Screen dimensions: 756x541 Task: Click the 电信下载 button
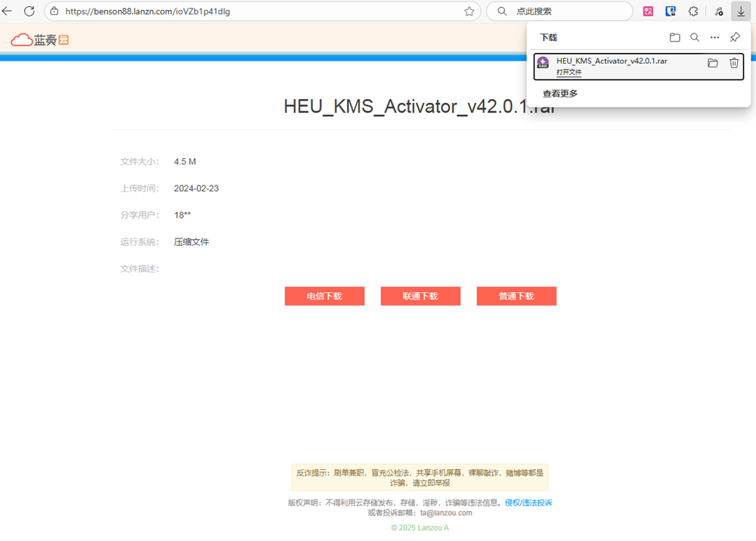tap(324, 296)
